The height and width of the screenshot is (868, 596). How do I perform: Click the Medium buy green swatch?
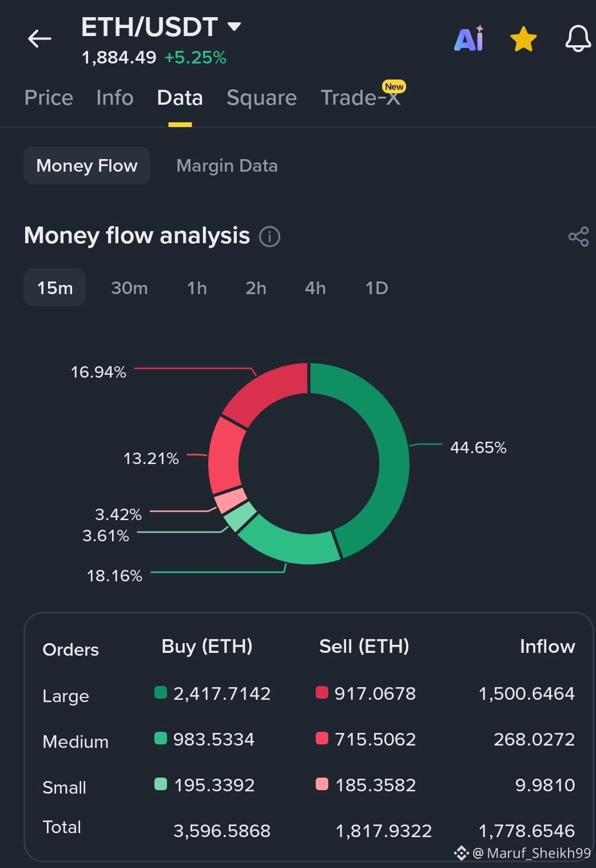(161, 739)
